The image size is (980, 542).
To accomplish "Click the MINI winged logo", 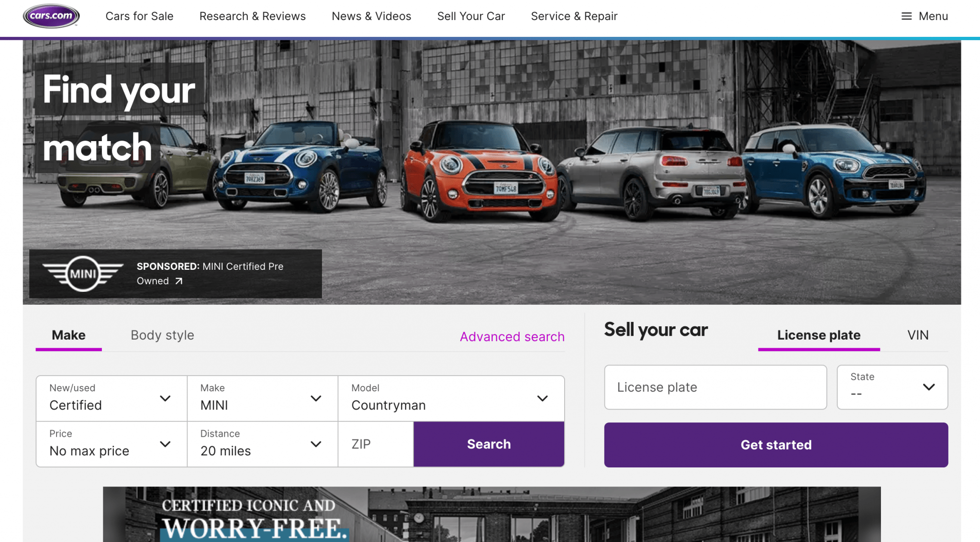I will (x=81, y=274).
